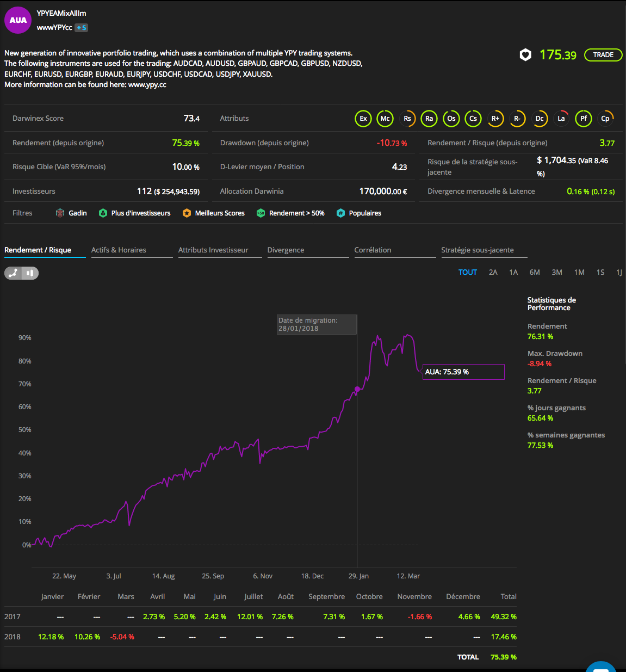626x672 pixels.
Task: Click the R- attribute circle
Action: (517, 118)
